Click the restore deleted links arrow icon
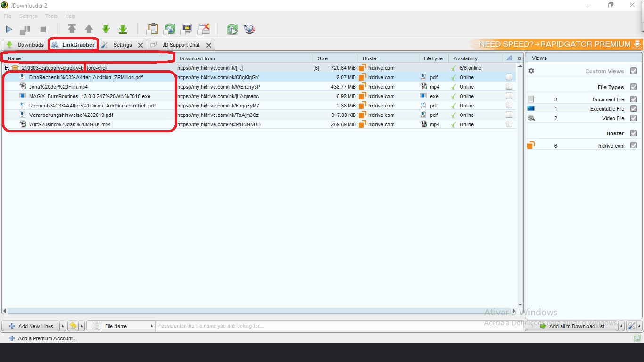The width and height of the screenshot is (644, 362). [73, 326]
